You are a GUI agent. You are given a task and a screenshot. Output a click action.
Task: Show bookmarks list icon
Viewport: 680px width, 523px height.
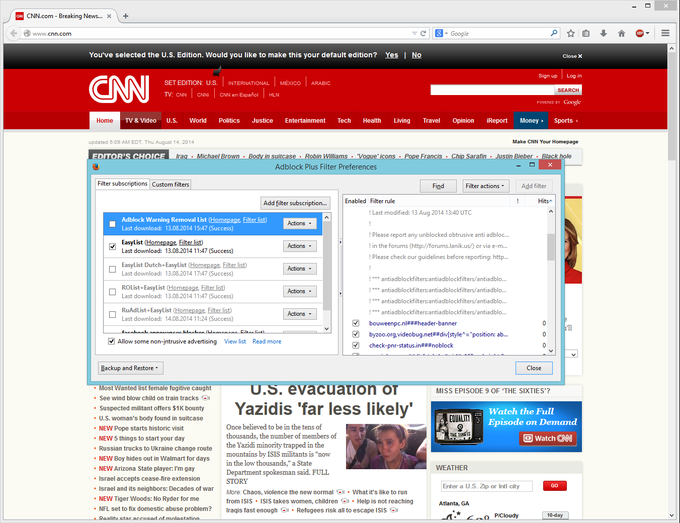click(x=586, y=33)
